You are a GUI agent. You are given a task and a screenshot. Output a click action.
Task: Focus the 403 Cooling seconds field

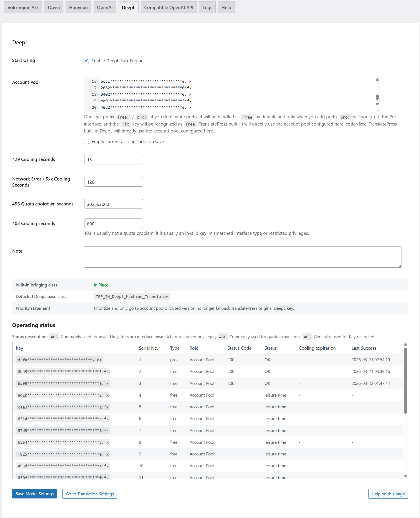tap(113, 223)
